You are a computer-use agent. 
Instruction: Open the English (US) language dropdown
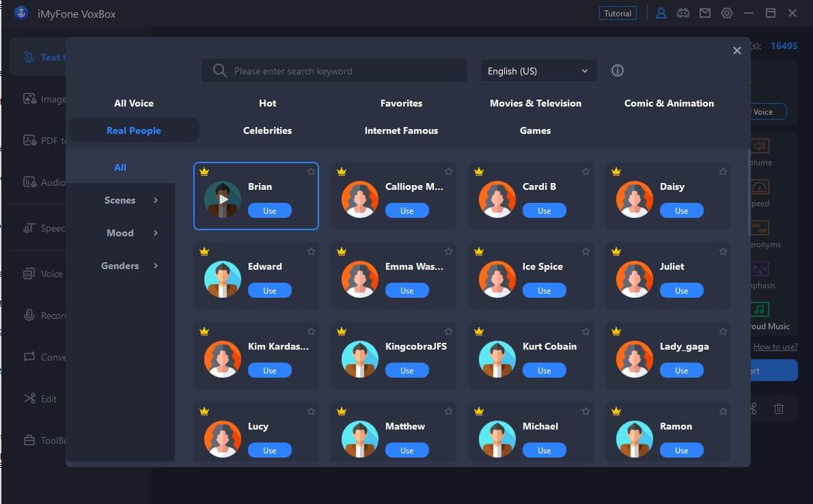coord(538,71)
